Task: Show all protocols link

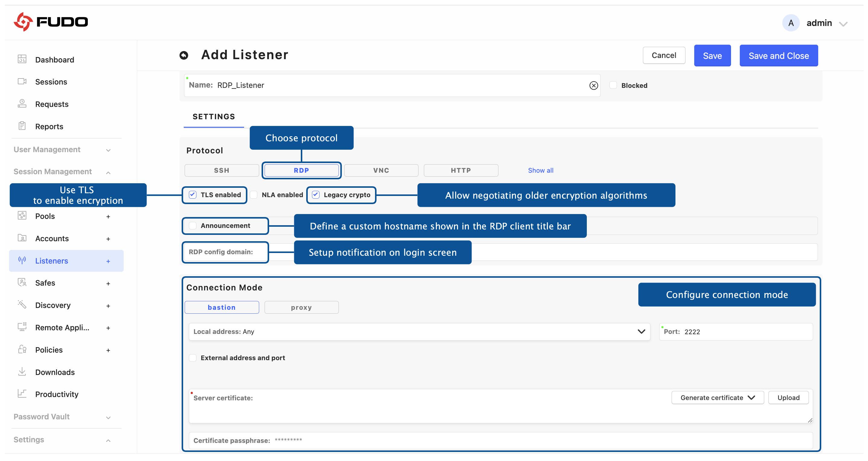Action: pyautogui.click(x=540, y=170)
